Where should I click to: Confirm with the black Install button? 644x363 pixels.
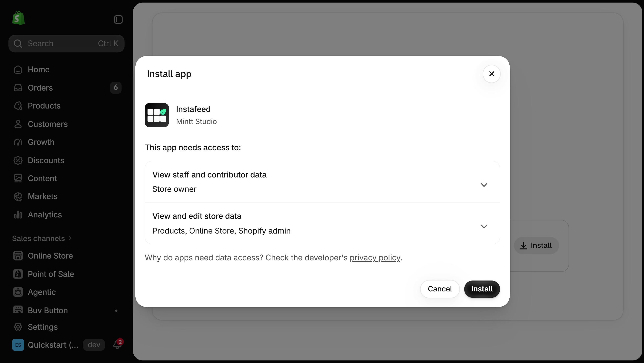point(482,289)
